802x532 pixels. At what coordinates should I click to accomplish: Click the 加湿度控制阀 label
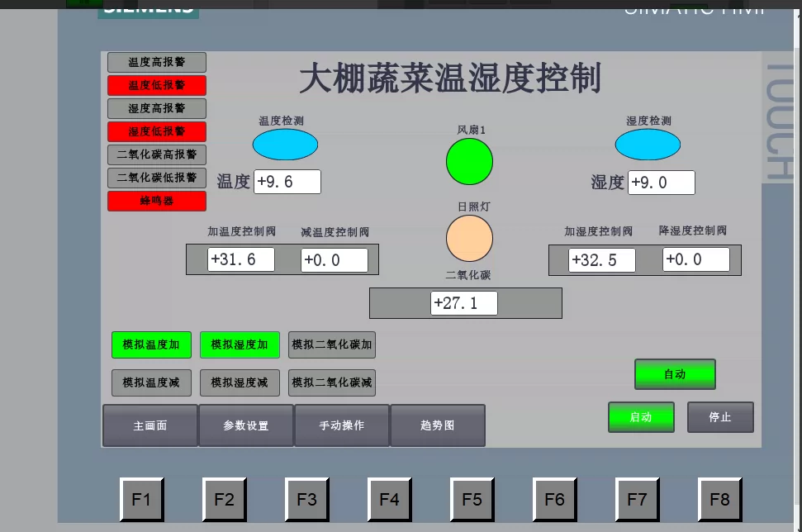tap(599, 232)
